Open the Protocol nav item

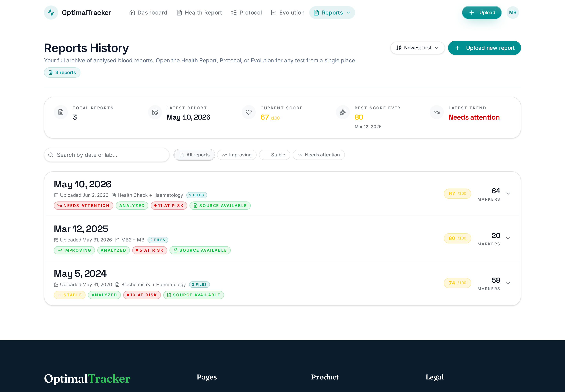tap(246, 13)
